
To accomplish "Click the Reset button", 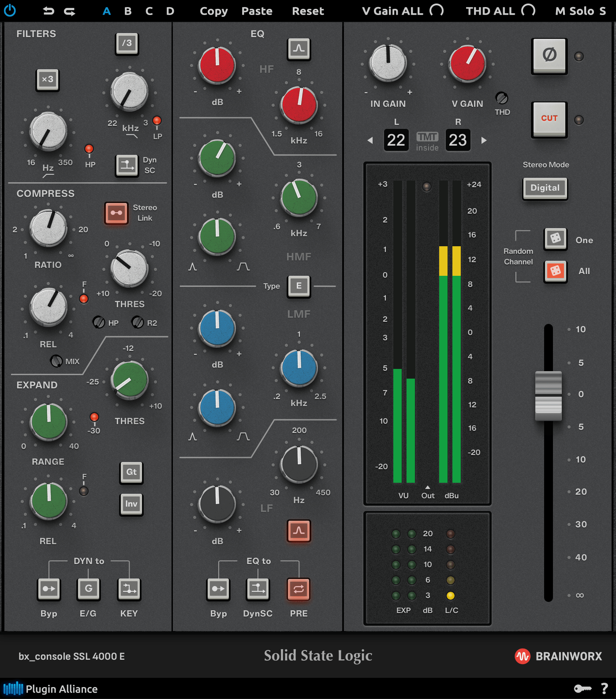I will (308, 11).
